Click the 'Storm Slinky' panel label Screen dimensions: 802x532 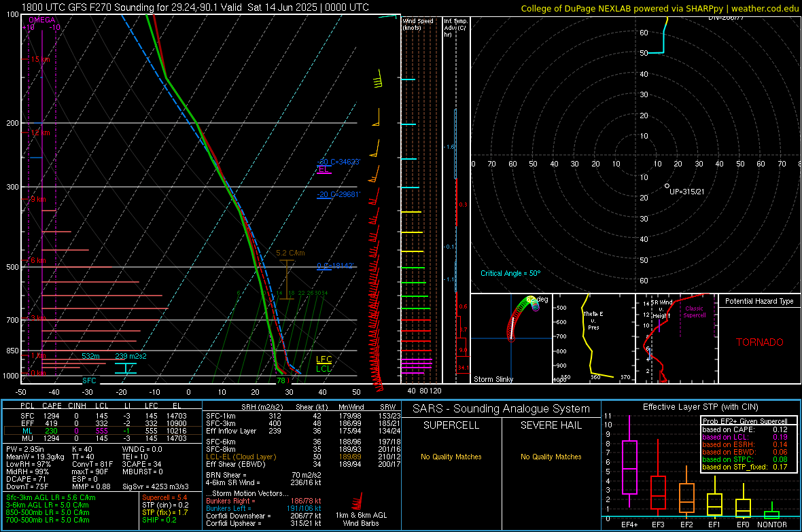point(493,379)
